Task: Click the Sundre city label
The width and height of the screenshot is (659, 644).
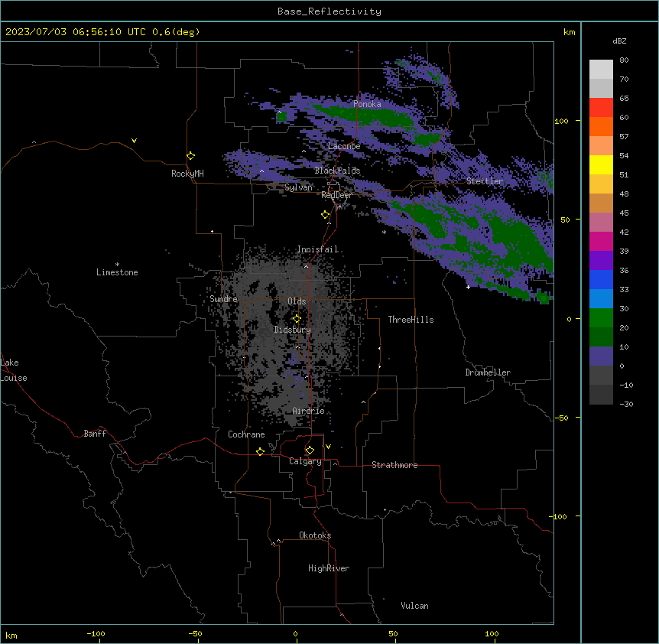Action: click(223, 299)
